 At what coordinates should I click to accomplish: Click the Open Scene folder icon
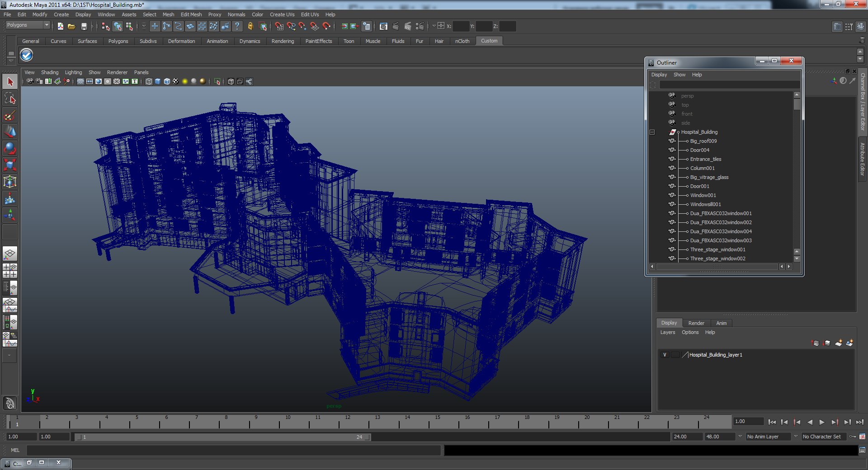click(x=71, y=26)
